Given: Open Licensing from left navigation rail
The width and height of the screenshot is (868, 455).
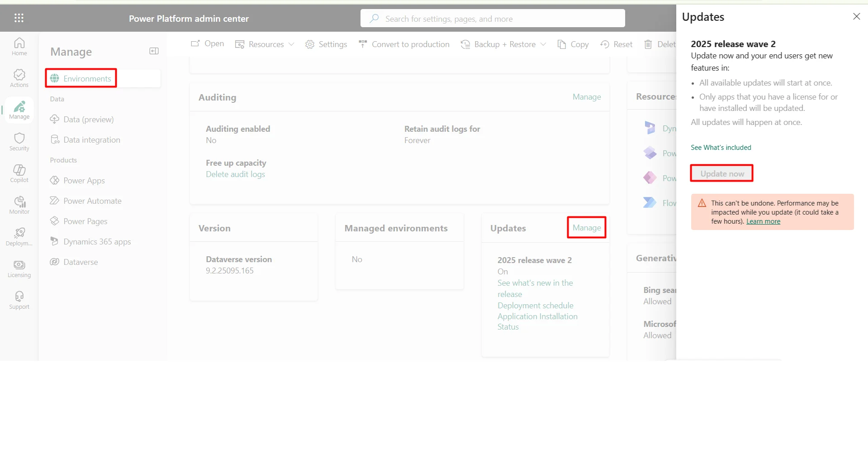Looking at the screenshot, I should point(19,268).
